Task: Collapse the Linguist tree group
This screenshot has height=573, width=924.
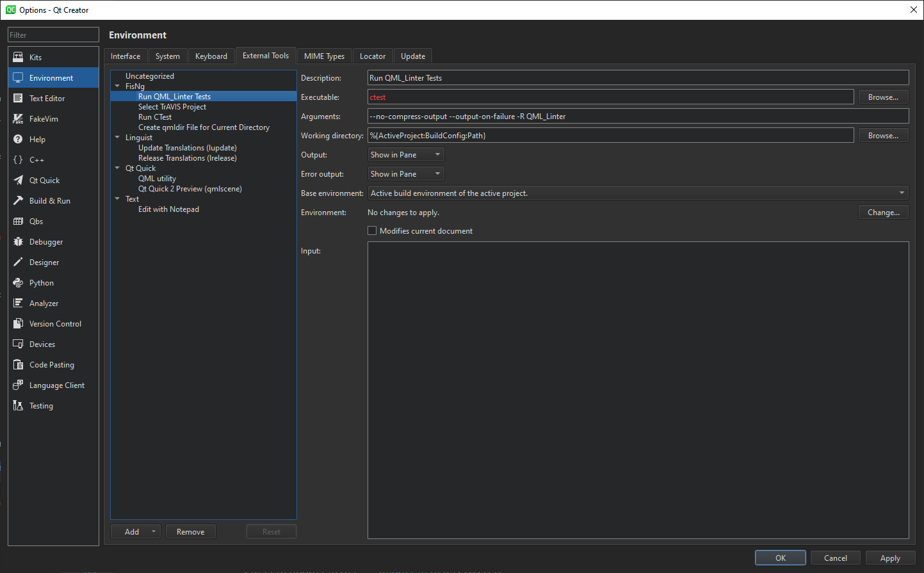Action: click(117, 137)
